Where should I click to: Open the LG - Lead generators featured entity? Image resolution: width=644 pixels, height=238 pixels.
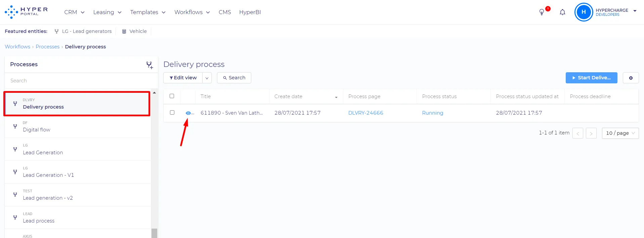(x=83, y=31)
